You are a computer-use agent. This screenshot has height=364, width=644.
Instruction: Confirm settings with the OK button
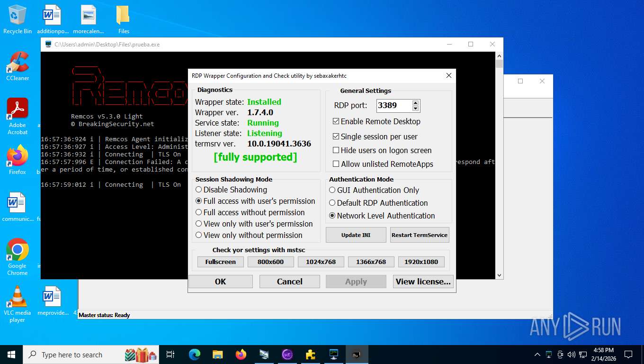click(221, 282)
